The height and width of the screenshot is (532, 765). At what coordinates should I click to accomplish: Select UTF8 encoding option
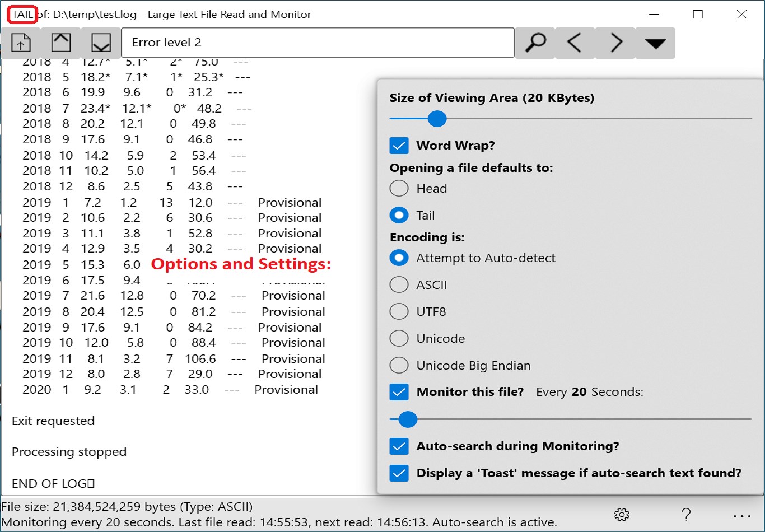(399, 311)
